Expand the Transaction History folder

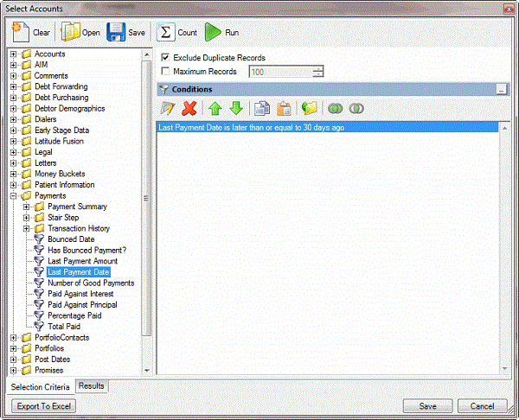tap(27, 228)
